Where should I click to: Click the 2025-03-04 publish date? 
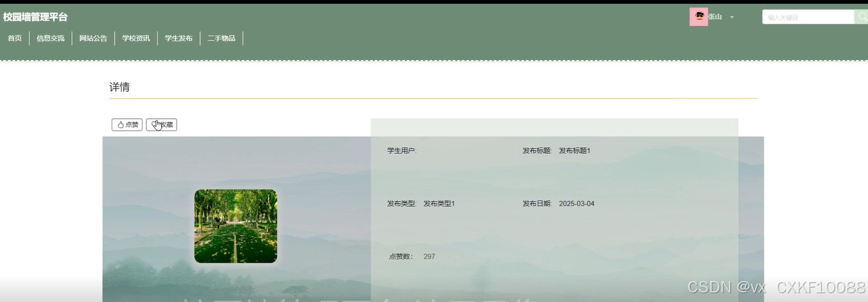click(x=576, y=203)
